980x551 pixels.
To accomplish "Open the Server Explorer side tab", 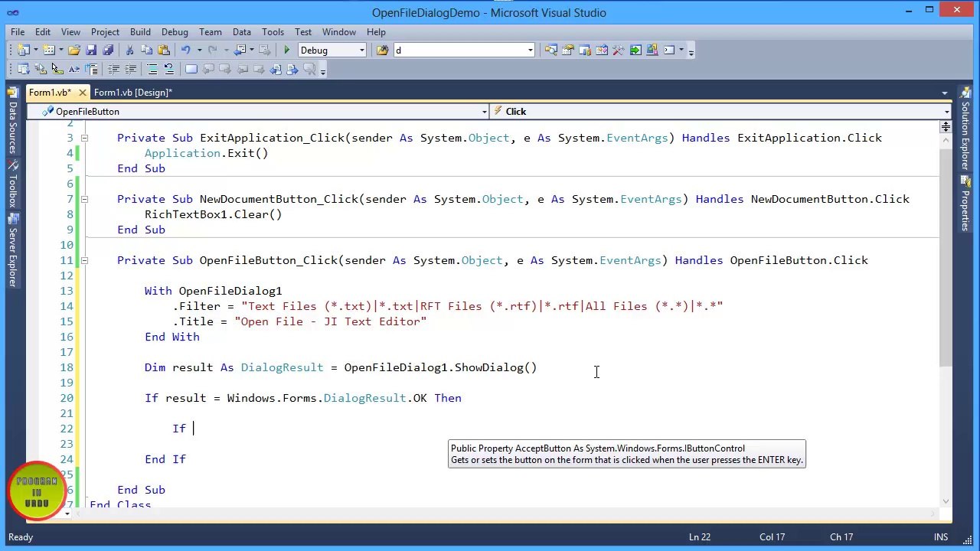I will tap(12, 250).
